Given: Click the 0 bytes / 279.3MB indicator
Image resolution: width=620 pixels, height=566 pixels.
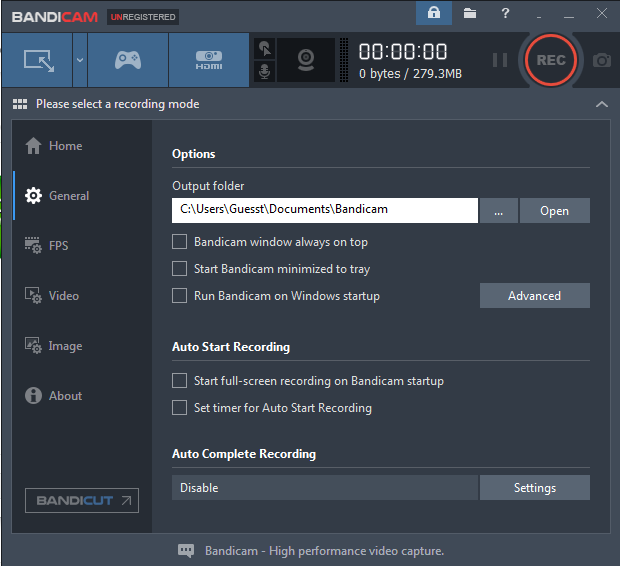Looking at the screenshot, I should [410, 74].
